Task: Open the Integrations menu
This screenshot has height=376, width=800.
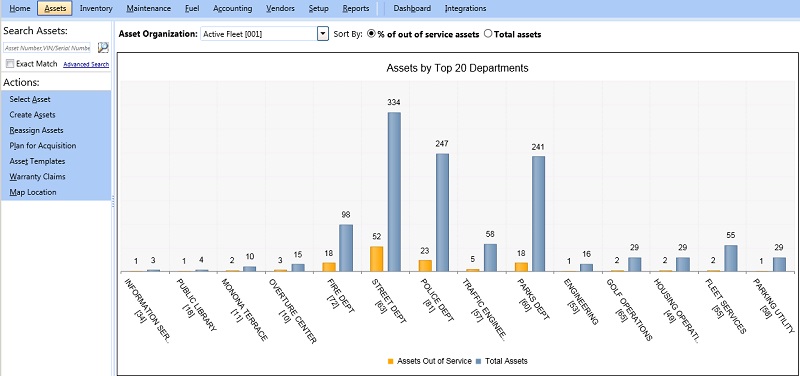Action: [x=465, y=8]
